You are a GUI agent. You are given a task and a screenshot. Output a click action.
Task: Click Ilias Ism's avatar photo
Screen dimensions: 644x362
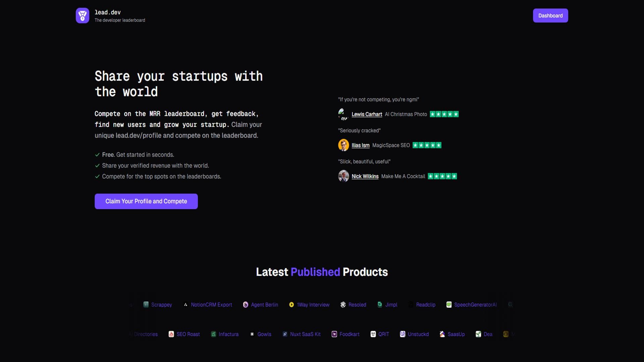pos(343,145)
